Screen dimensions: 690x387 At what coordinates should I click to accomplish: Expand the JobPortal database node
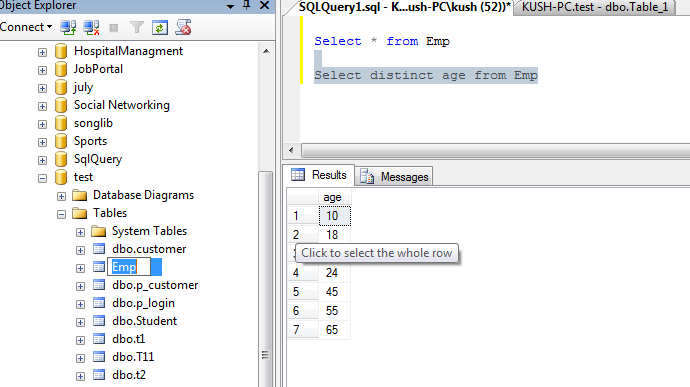(x=42, y=70)
